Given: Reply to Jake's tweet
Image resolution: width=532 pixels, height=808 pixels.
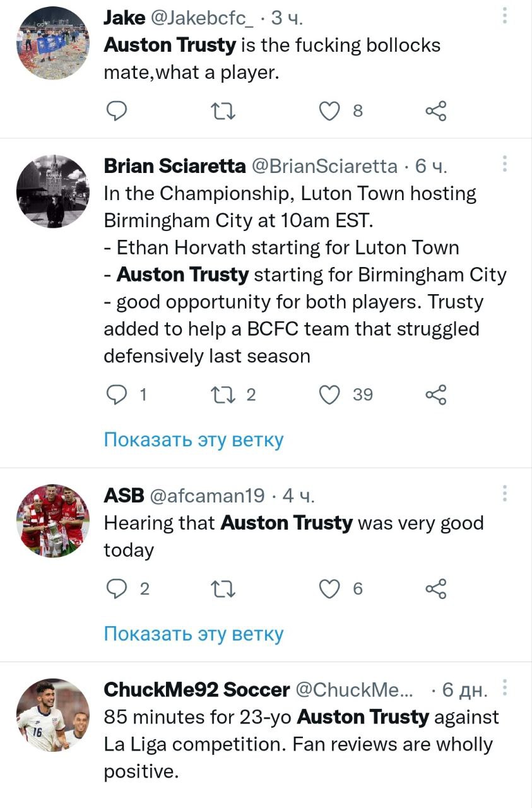Looking at the screenshot, I should click(116, 112).
